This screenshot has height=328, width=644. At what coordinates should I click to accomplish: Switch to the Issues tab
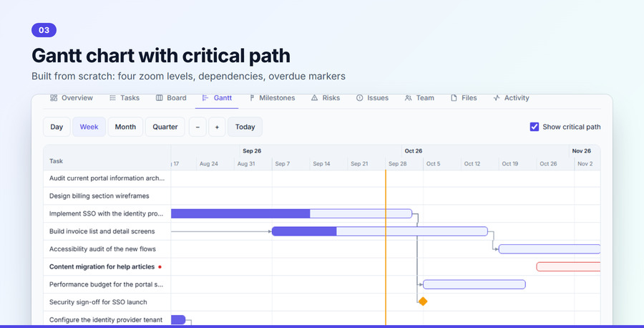point(373,98)
